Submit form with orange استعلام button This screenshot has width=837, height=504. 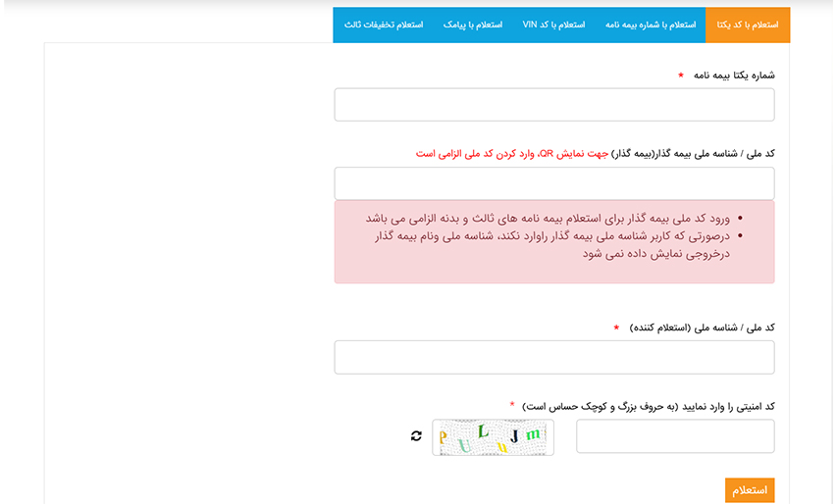(750, 490)
